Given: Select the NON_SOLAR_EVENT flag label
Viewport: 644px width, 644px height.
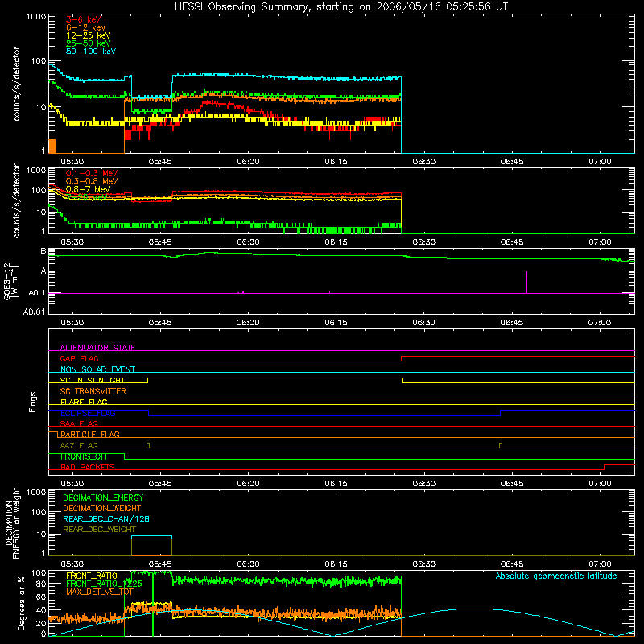Looking at the screenshot, I should click(x=97, y=369).
